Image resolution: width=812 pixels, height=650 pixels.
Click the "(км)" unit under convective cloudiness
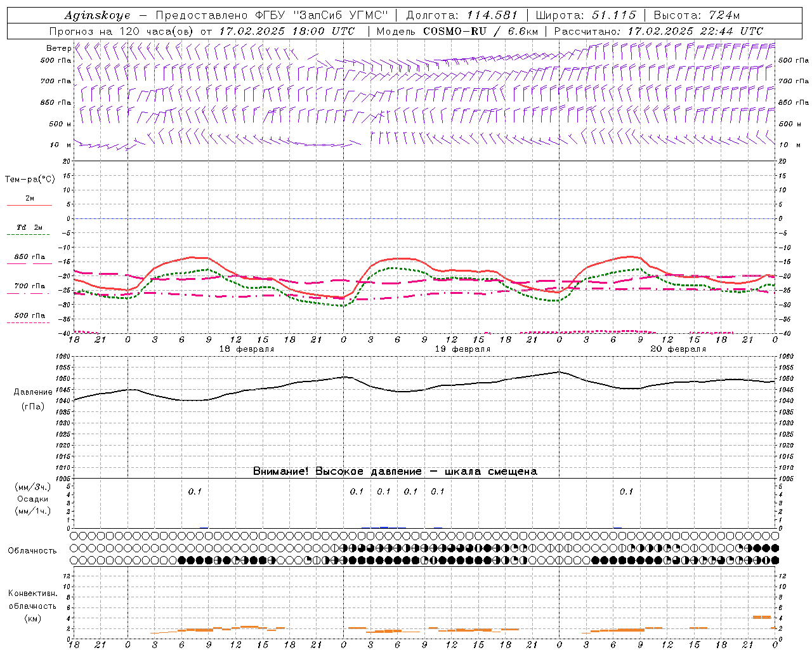[32, 618]
